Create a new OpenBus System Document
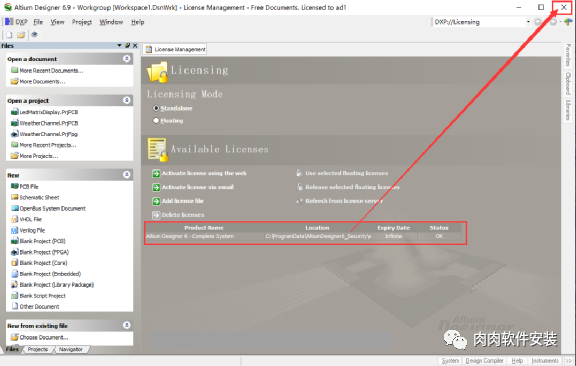This screenshot has height=366, width=576. point(48,208)
